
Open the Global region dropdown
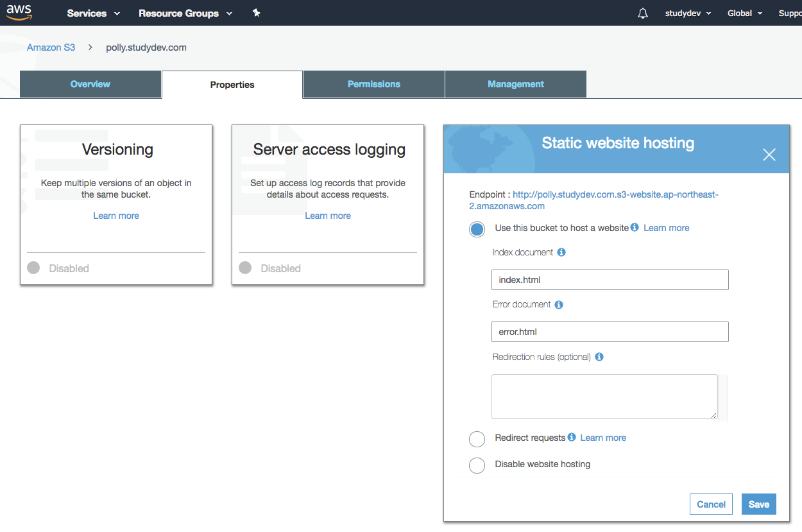745,13
